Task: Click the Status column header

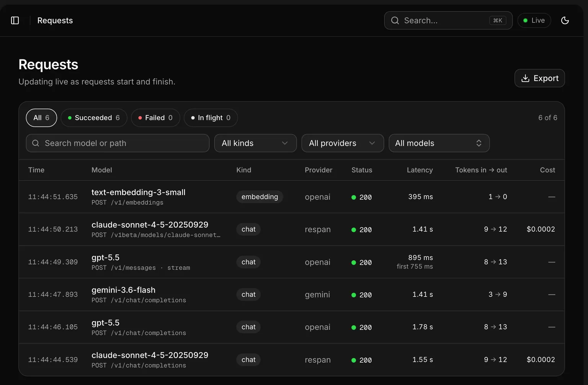Action: [362, 170]
